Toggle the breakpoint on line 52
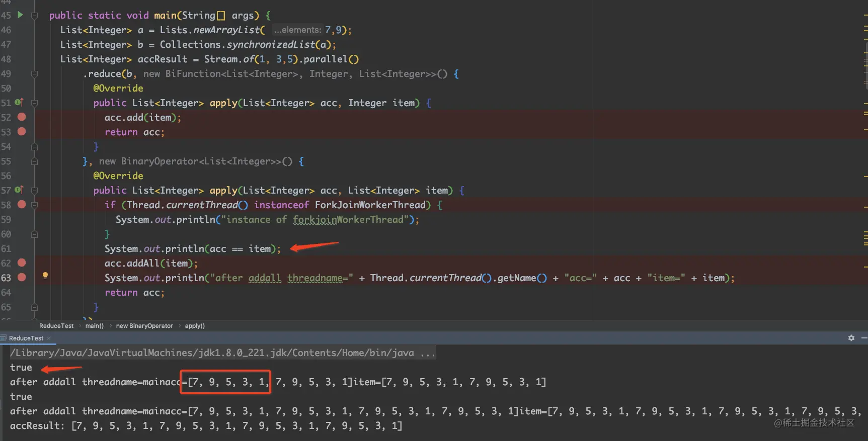Viewport: 868px width, 441px height. [x=22, y=117]
